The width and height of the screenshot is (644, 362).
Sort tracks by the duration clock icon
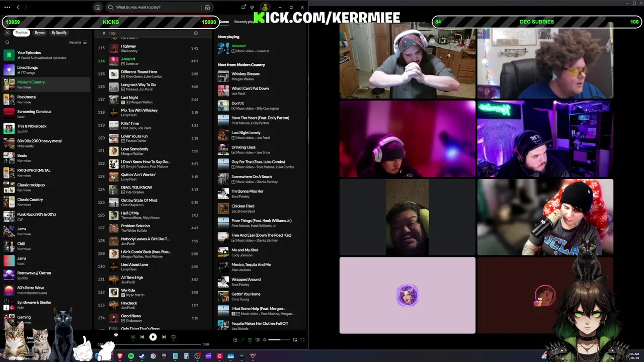196,33
